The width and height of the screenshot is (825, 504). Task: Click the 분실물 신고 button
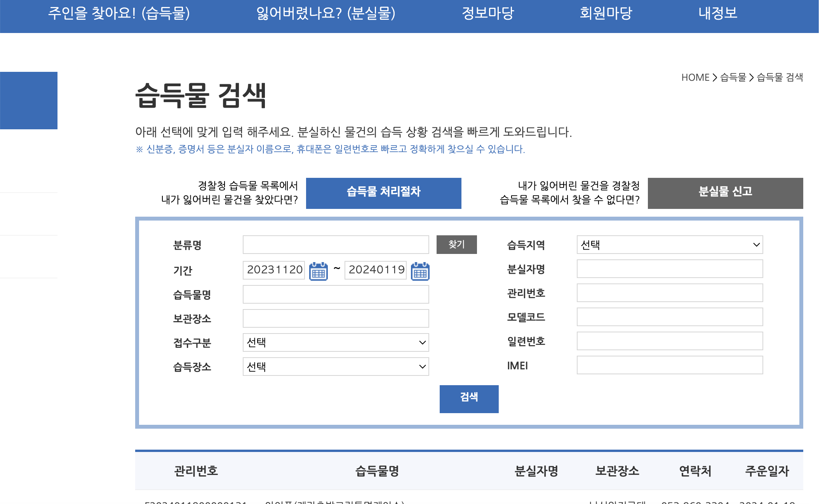pos(725,193)
